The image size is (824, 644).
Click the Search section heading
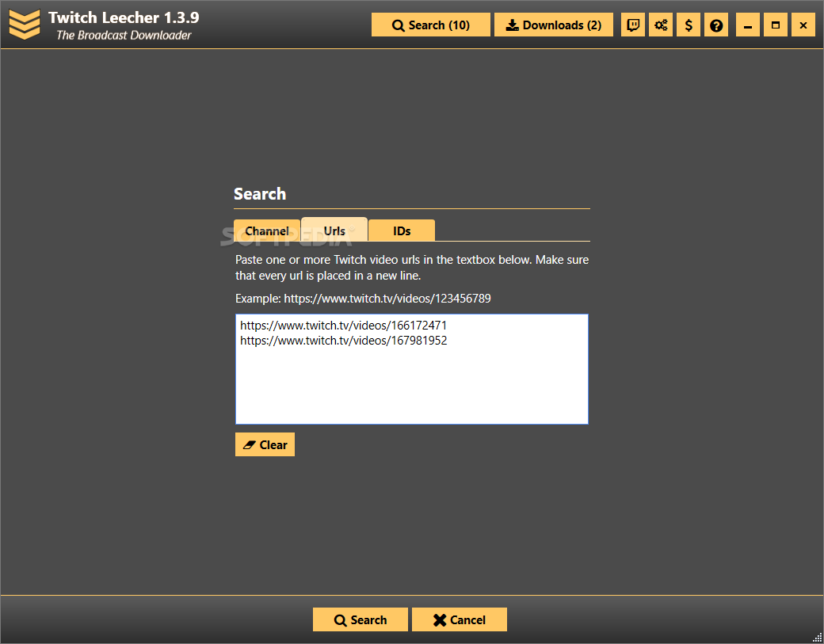pos(260,194)
